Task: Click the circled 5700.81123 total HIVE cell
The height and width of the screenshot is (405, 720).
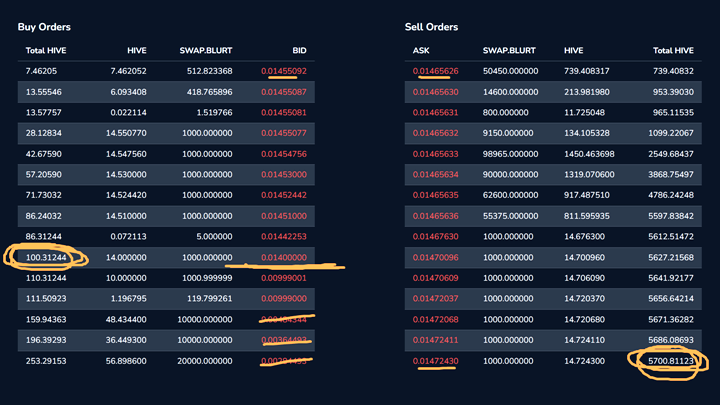Action: point(671,360)
